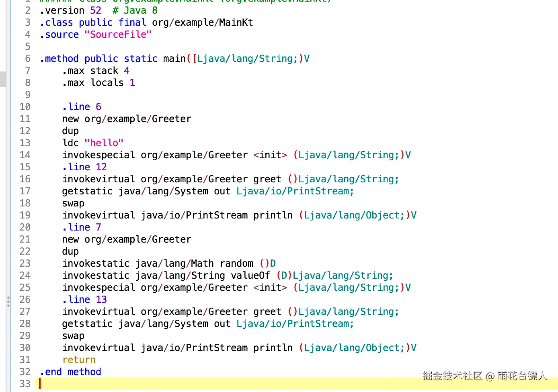This screenshot has height=392, width=558.
Task: Click the ".line 7" directive
Action: (82, 227)
